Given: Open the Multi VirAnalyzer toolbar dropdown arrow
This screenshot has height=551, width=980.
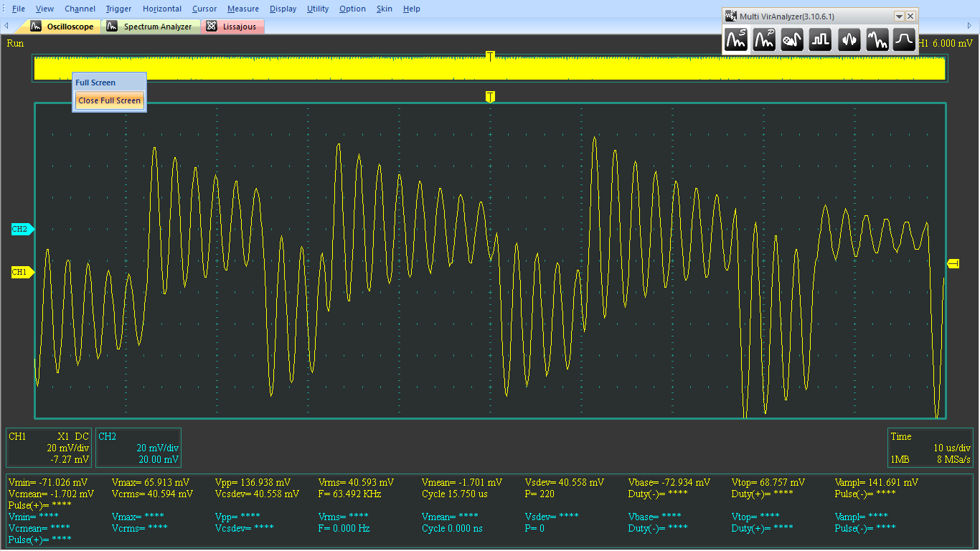Looking at the screenshot, I should point(898,16).
